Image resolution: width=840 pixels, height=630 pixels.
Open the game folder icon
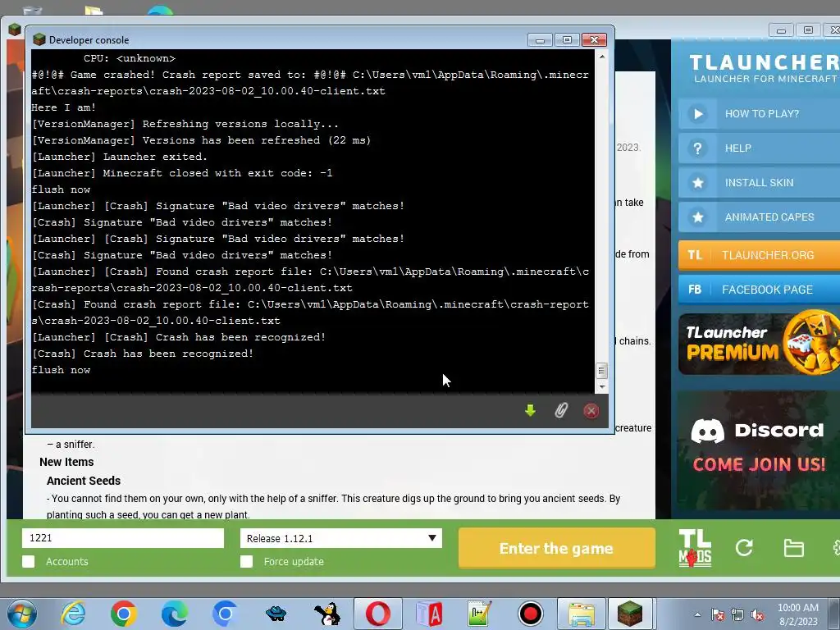point(793,548)
